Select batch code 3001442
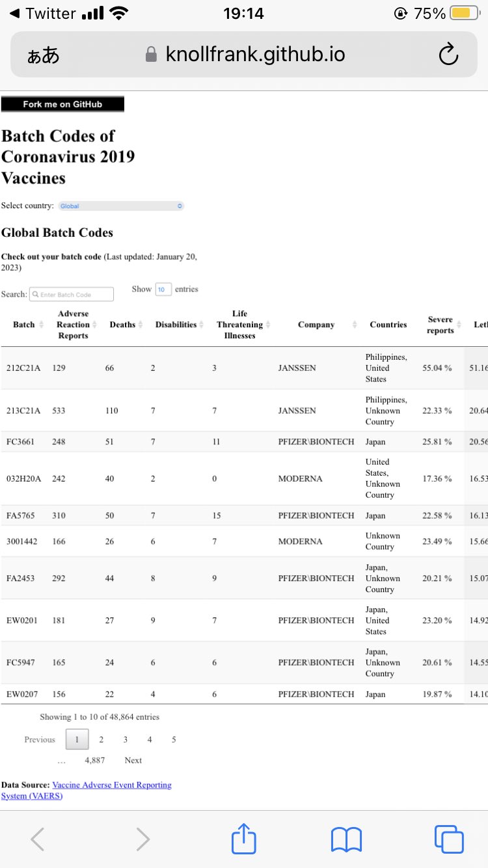The image size is (488, 868). pos(22,541)
